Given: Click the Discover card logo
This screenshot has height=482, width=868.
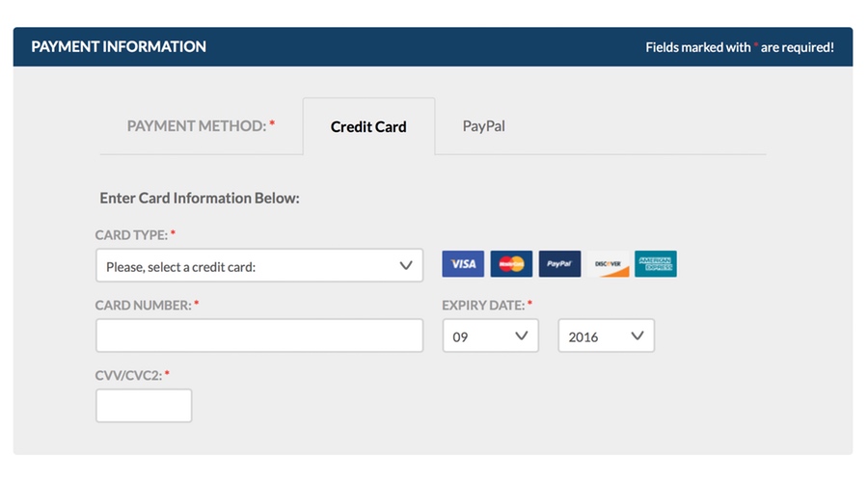Looking at the screenshot, I should pyautogui.click(x=608, y=264).
